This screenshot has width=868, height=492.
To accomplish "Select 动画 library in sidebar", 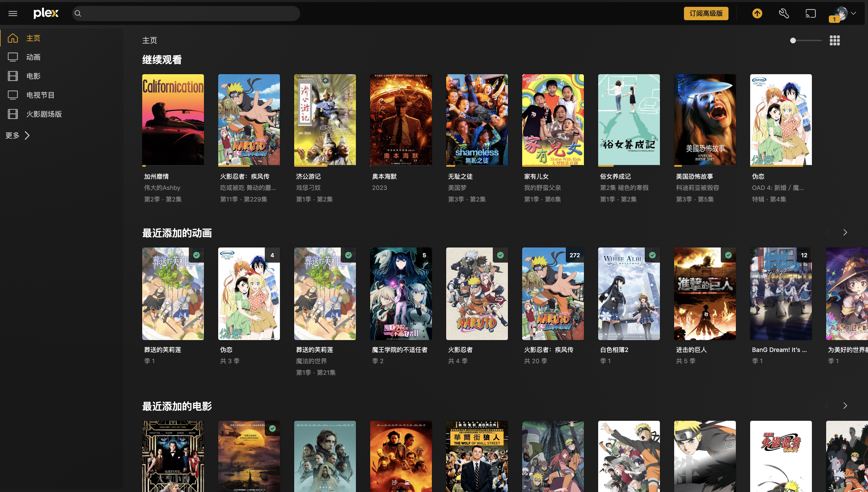I will [33, 57].
